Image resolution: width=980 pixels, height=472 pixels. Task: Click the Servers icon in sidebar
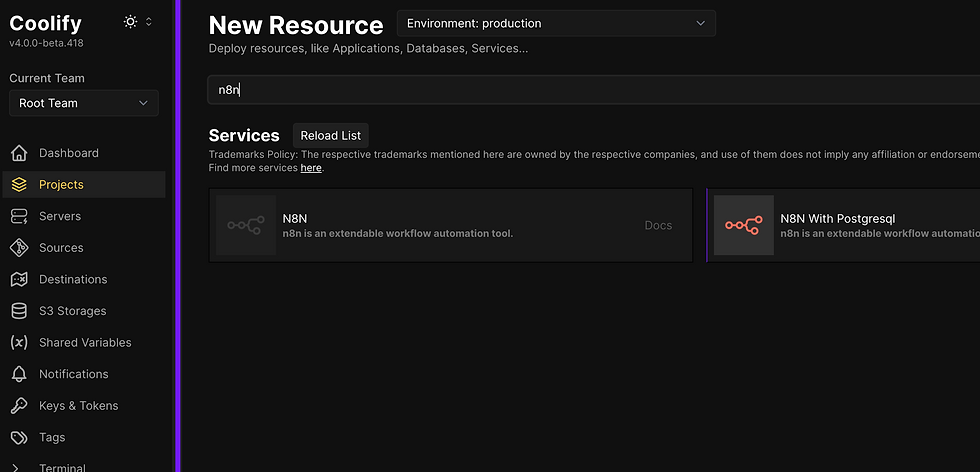click(x=19, y=216)
